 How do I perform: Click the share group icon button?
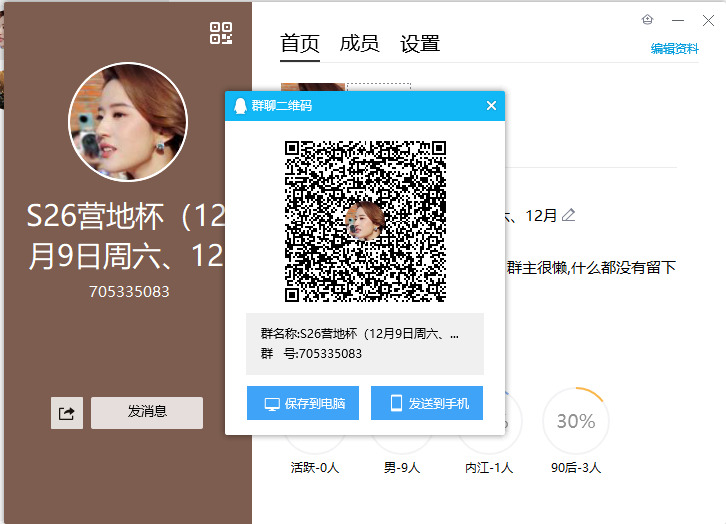[67, 413]
